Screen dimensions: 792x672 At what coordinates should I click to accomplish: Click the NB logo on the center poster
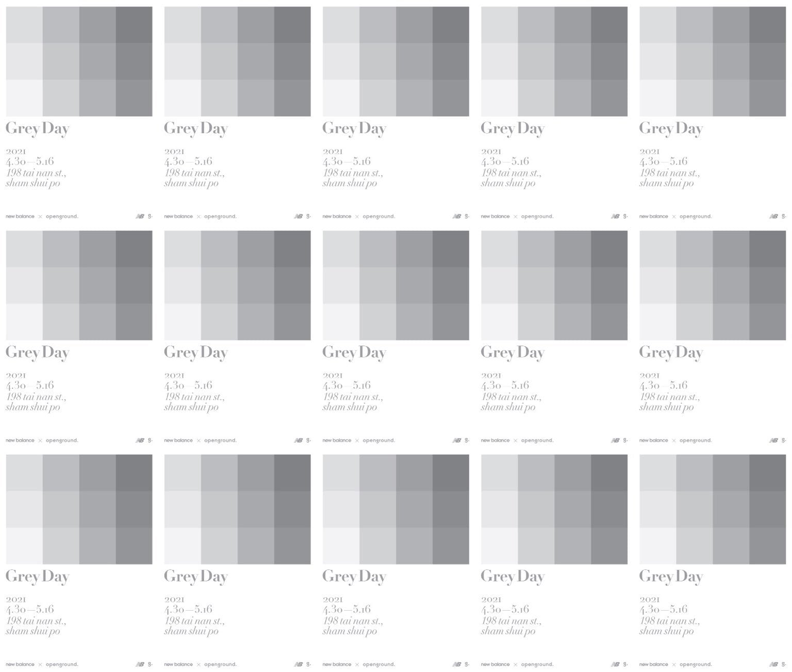tap(456, 440)
